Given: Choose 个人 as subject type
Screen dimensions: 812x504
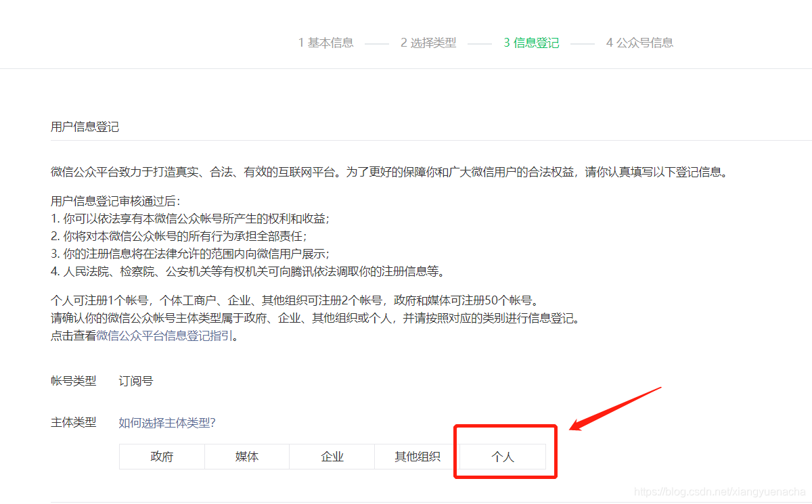Looking at the screenshot, I should click(x=503, y=457).
